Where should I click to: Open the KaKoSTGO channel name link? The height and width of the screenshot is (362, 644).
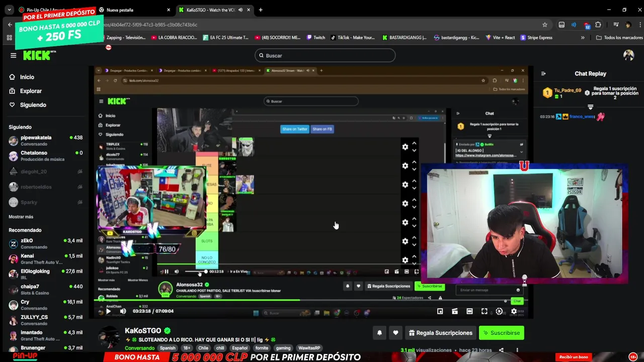point(143,330)
